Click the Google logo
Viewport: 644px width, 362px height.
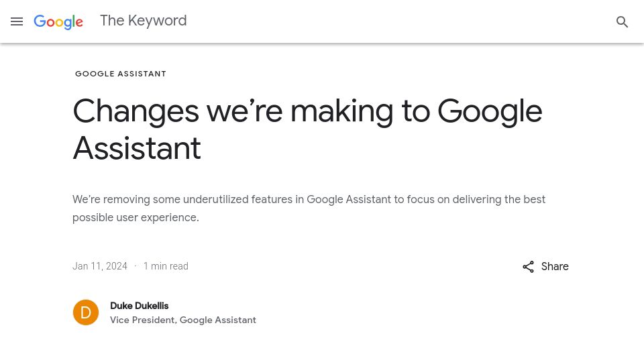[x=58, y=21]
